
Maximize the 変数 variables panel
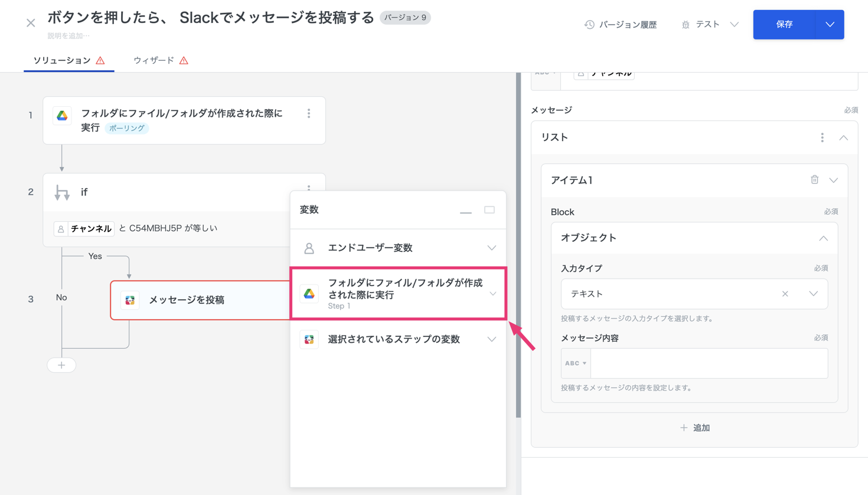click(490, 210)
